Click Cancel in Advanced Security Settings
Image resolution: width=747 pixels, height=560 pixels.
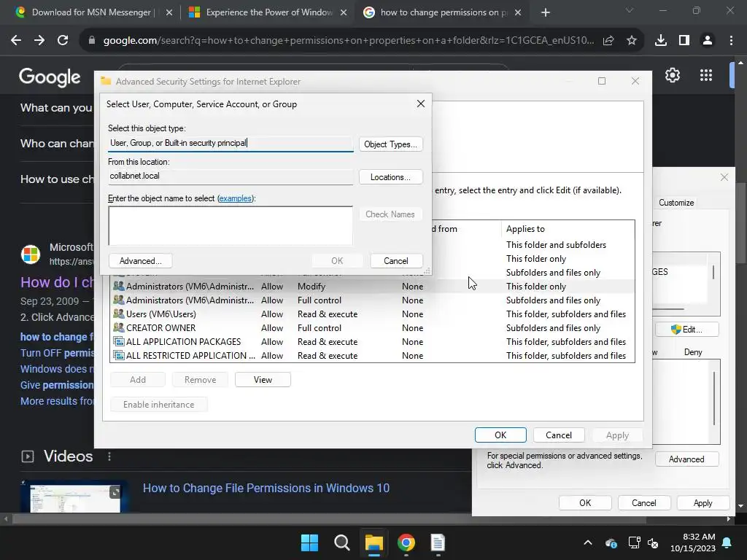click(559, 435)
